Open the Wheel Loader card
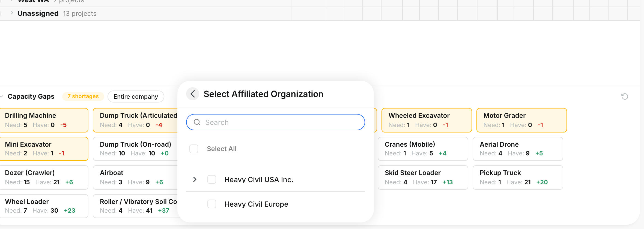 [x=44, y=206]
